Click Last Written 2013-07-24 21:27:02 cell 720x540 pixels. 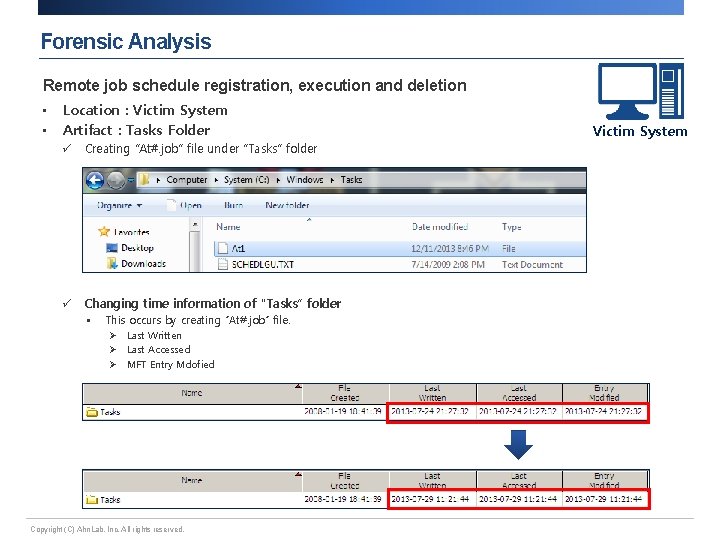tap(430, 411)
